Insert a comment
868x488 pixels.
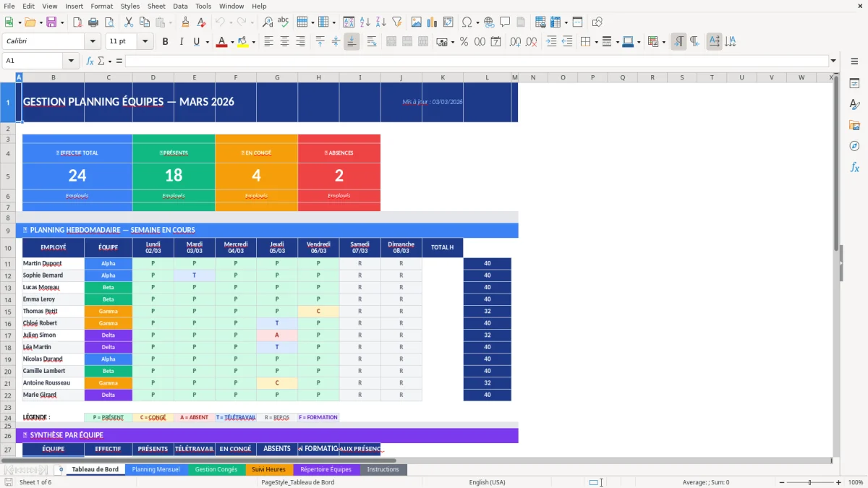pos(505,22)
